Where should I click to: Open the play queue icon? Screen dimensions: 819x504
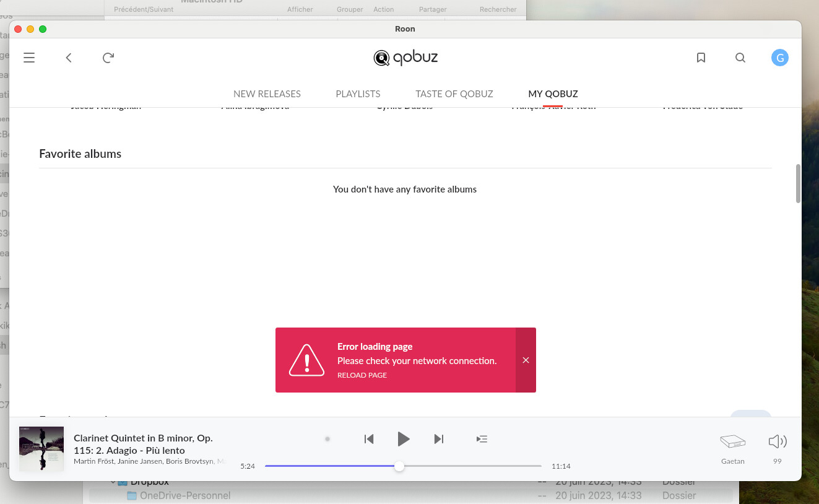(x=482, y=439)
